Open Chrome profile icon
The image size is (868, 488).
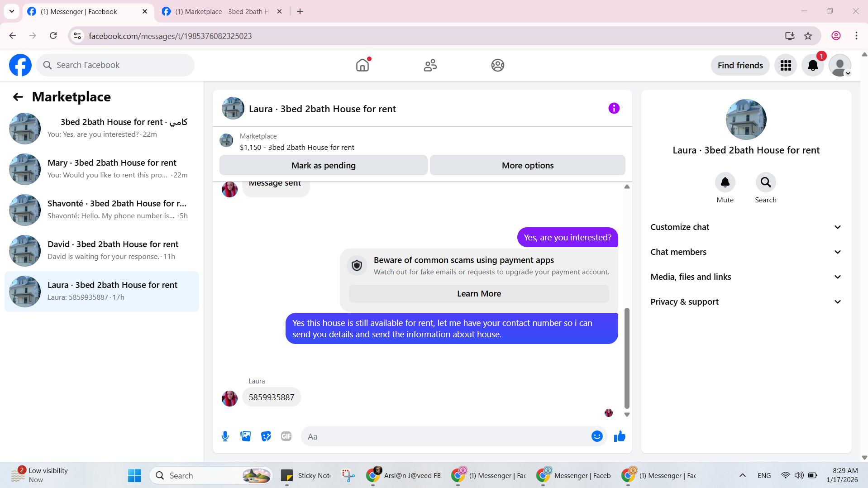tap(836, 36)
